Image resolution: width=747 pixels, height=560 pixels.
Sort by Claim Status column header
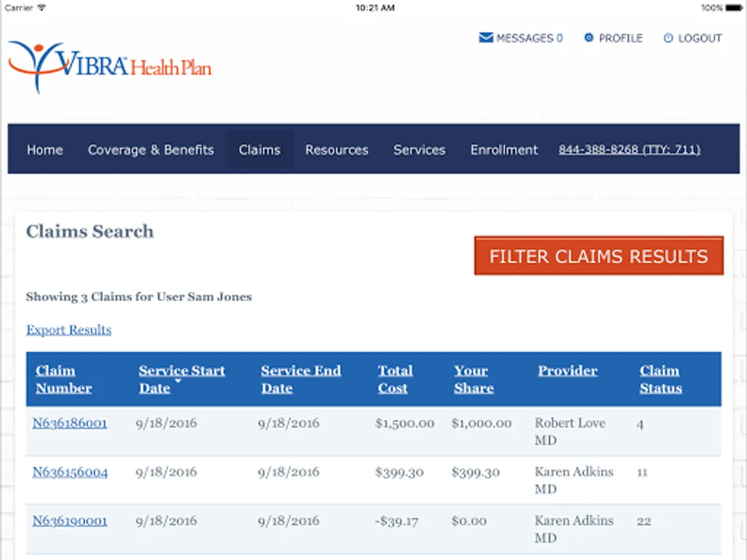(660, 379)
